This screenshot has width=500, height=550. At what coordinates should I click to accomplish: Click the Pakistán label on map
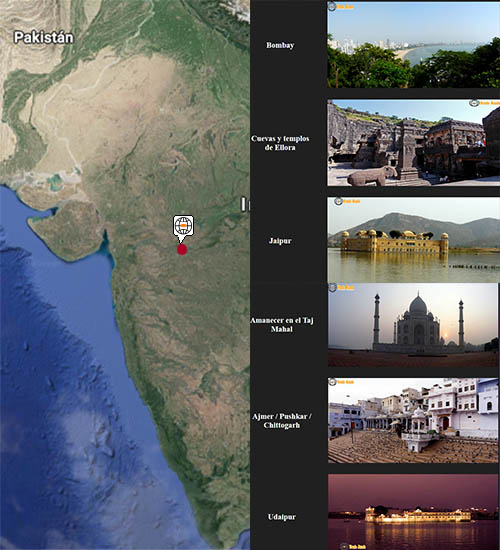[x=44, y=38]
